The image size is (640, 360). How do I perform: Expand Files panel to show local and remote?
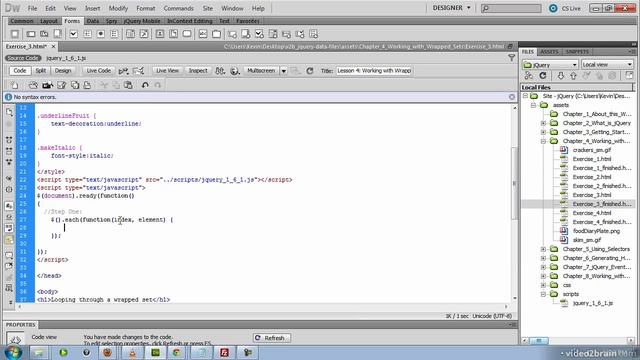coord(629,76)
